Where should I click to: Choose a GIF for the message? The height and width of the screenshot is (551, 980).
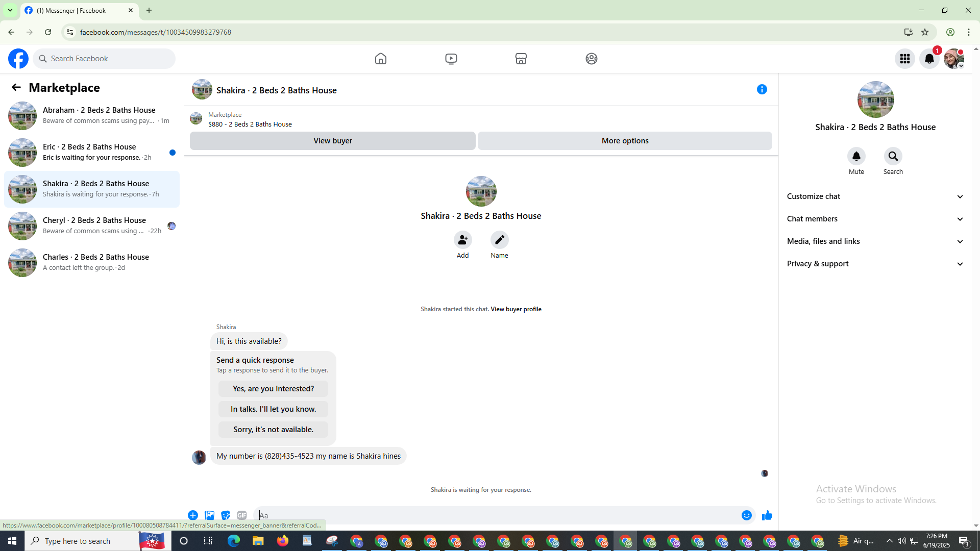pos(242,515)
